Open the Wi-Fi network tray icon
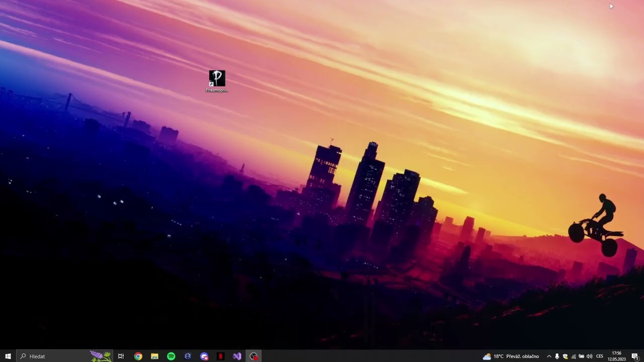Image resolution: width=644 pixels, height=362 pixels. click(x=574, y=356)
